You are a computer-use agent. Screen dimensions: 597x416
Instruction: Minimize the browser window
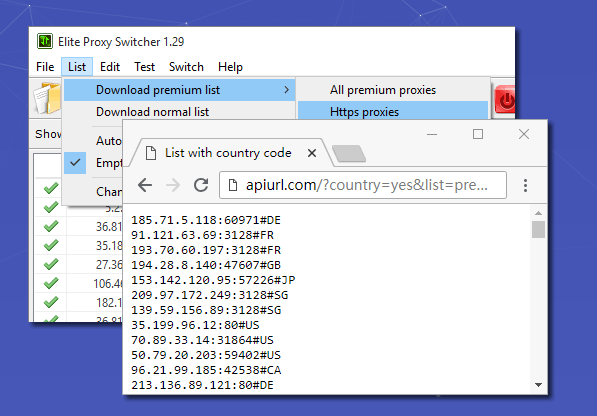[432, 134]
